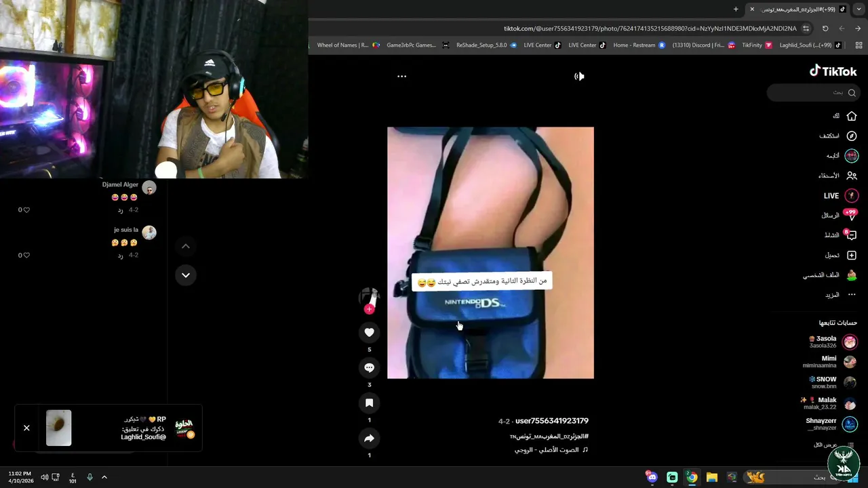This screenshot has width=868, height=488.
Task: Open Messages (الرسائل) with the +99 badge
Action: [839, 215]
